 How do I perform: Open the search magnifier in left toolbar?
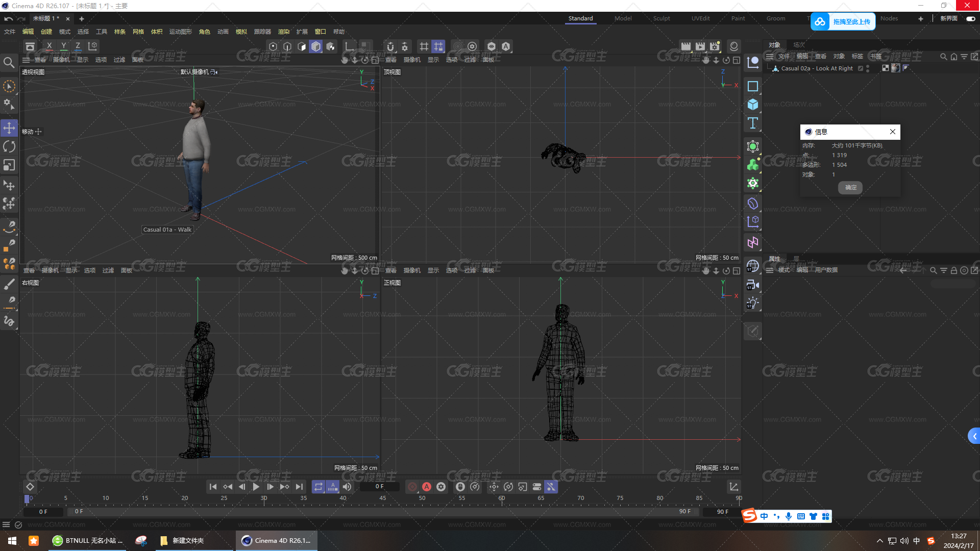coord(9,62)
